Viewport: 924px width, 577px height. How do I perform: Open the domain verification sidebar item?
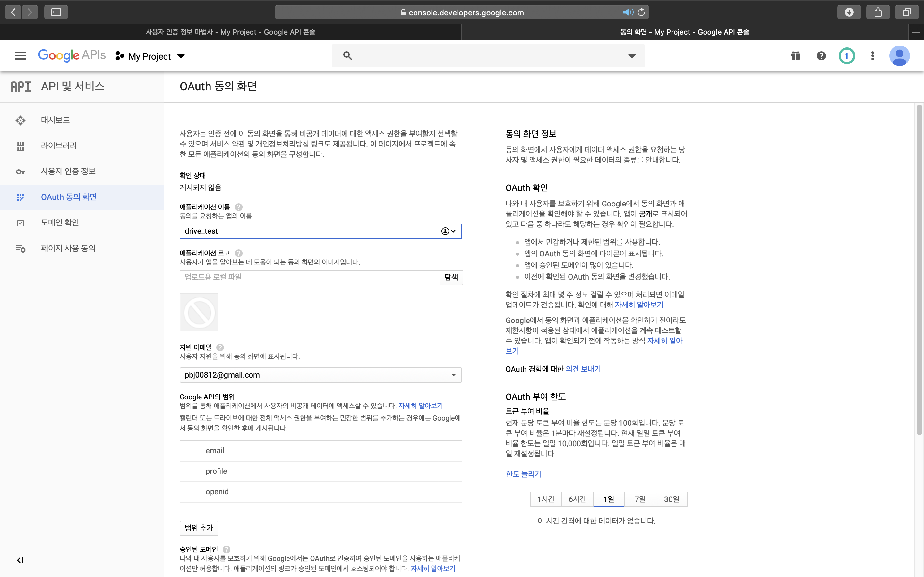[60, 222]
